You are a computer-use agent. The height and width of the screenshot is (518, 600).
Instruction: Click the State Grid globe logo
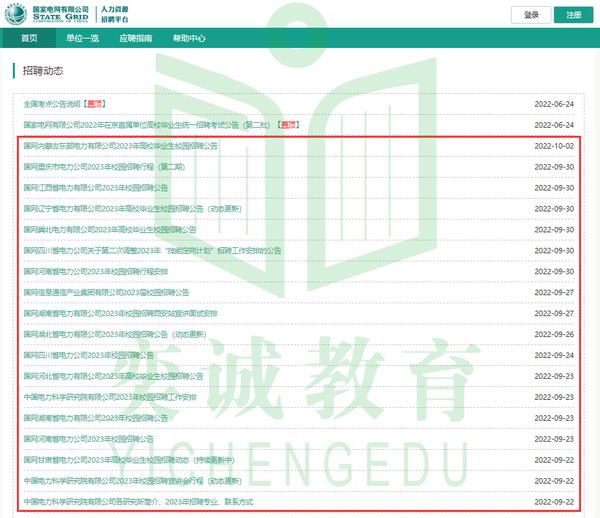tap(16, 14)
